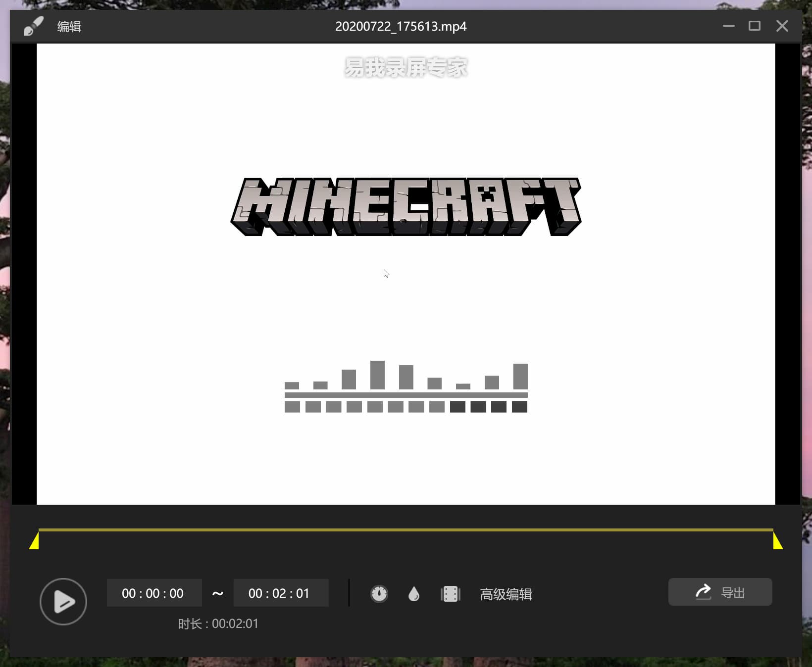Screen dimensions: 812x667
Task: Select the left yellow trim marker
Action: [x=34, y=540]
